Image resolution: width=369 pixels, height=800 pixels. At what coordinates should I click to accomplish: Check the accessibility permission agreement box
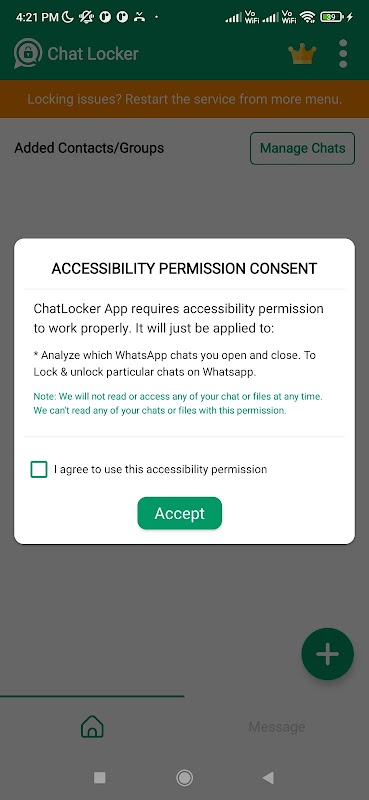(39, 469)
